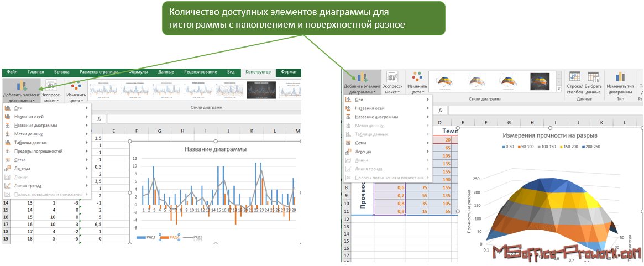
Task: Expand Название диаграммы submenu arrow in right window
Action: coord(427,117)
